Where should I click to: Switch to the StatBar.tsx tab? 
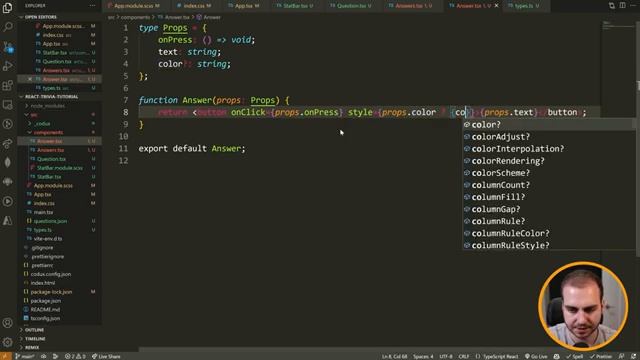click(x=296, y=6)
